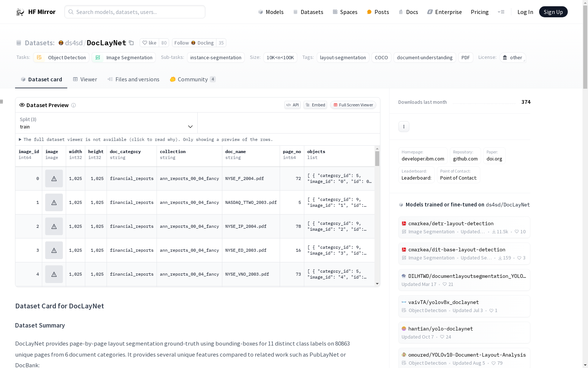
Task: Open the Split train dropdown
Action: [106, 123]
